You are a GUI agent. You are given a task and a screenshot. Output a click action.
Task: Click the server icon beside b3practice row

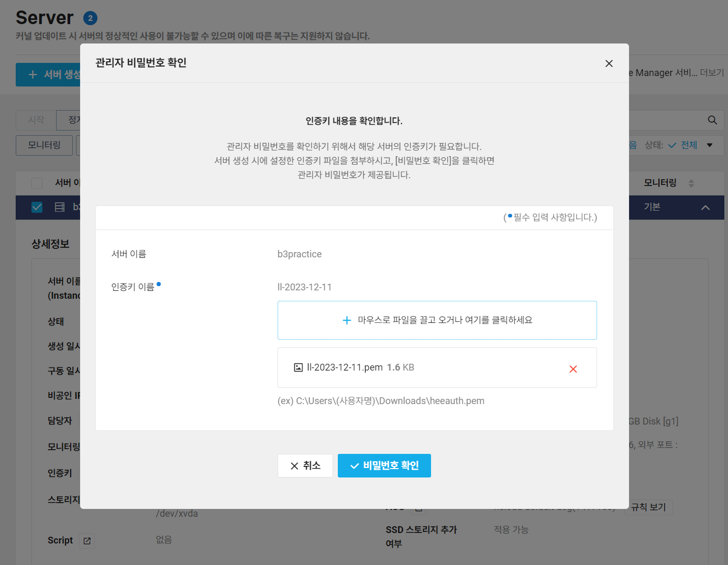click(59, 207)
